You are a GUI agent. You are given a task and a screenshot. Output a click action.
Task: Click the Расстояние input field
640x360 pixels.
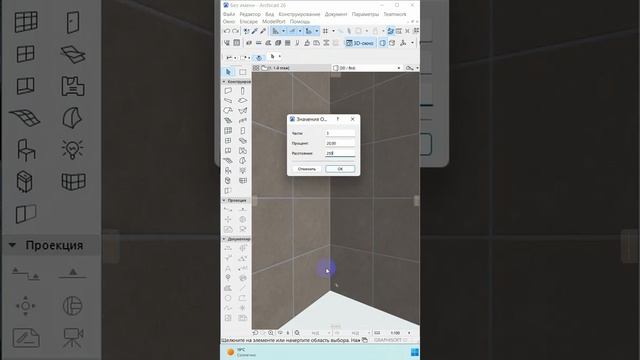pos(340,153)
